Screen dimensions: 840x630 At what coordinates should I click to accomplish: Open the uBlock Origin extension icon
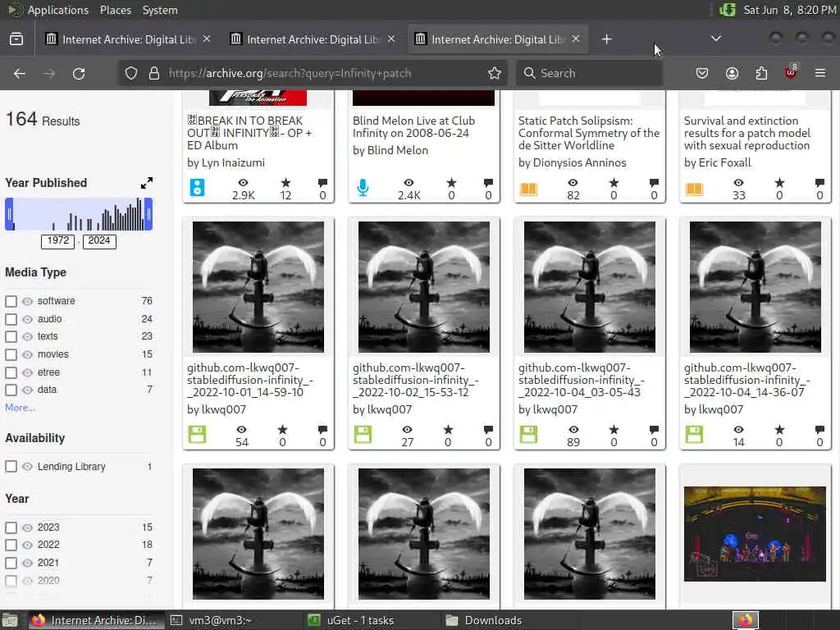point(791,72)
